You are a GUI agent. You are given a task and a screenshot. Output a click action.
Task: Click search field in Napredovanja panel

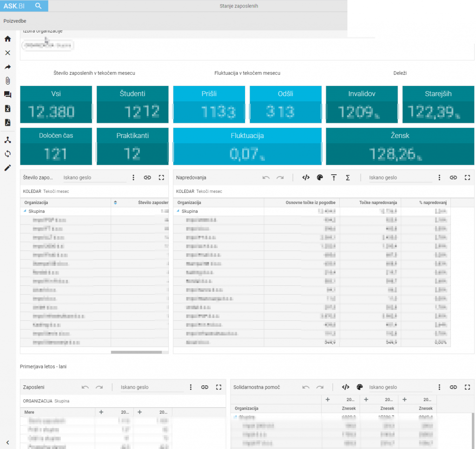pos(400,178)
